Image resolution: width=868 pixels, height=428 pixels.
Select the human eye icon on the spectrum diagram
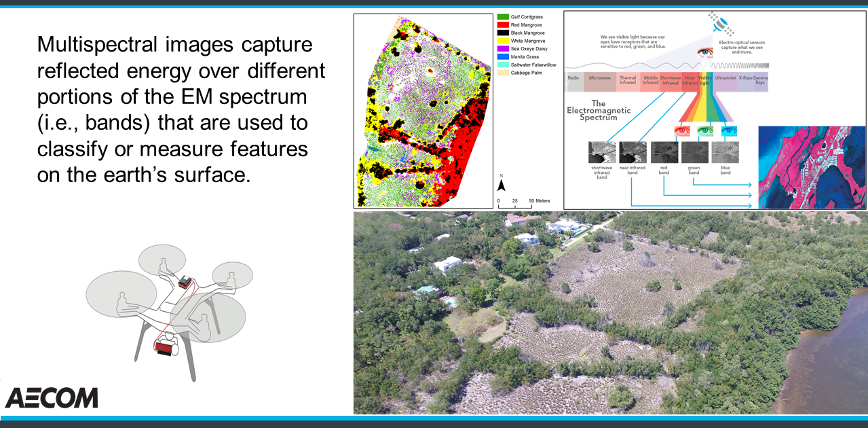pos(704,52)
